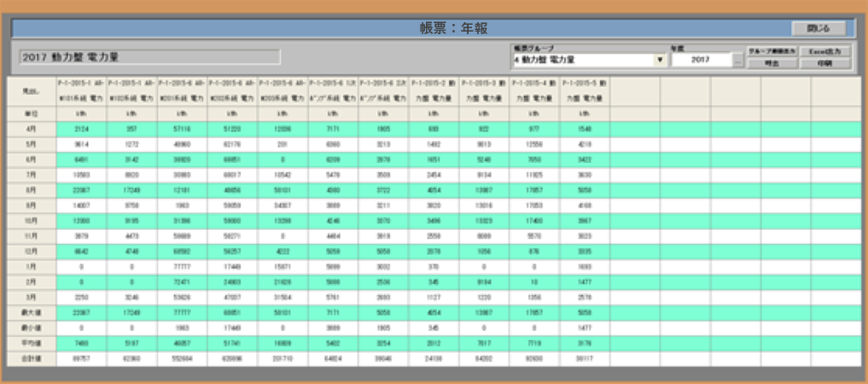The image size is (868, 384).
Task: Click the AR-M102系統 電力 column header
Action: coord(131,91)
